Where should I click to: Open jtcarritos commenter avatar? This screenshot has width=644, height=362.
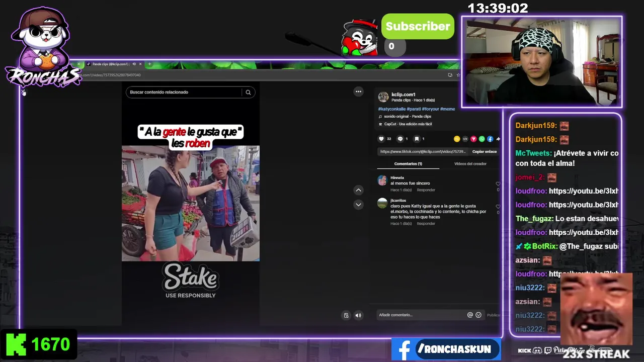point(382,203)
